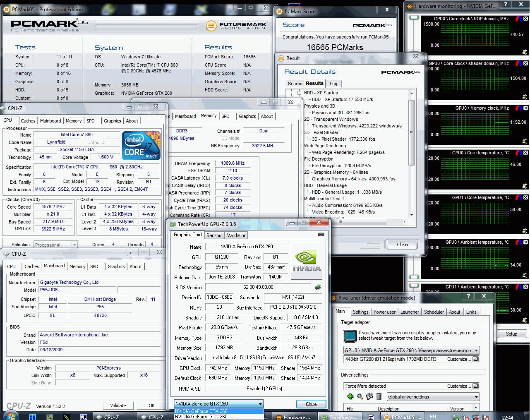The height and width of the screenshot is (420, 530).
Task: Click the green plus add icon in RivaTuner
Action: point(350,396)
